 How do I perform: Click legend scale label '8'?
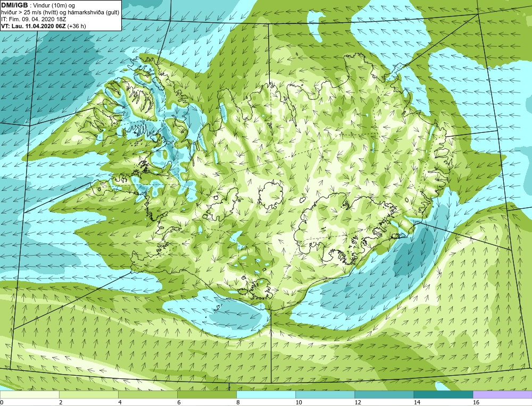(238, 402)
